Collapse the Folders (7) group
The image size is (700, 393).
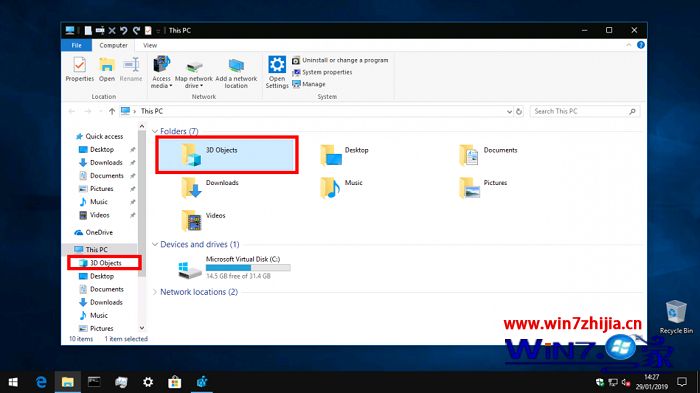[155, 131]
